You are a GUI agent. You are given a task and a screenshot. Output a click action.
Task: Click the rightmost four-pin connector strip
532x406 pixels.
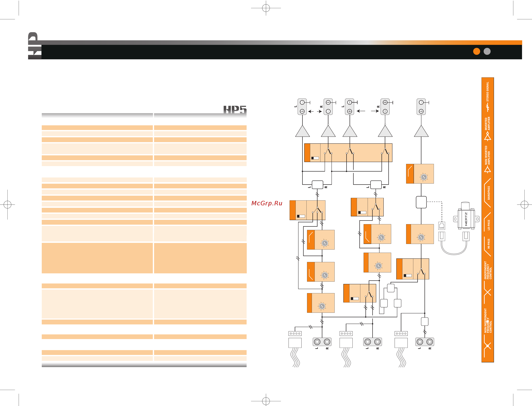[x=401, y=333]
